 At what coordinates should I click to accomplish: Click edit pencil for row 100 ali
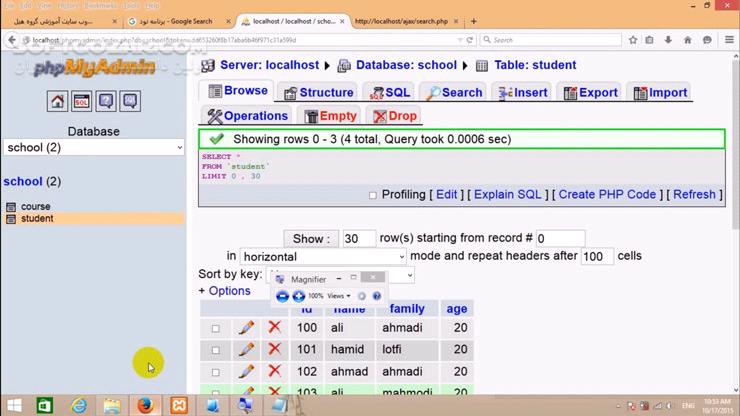(246, 327)
